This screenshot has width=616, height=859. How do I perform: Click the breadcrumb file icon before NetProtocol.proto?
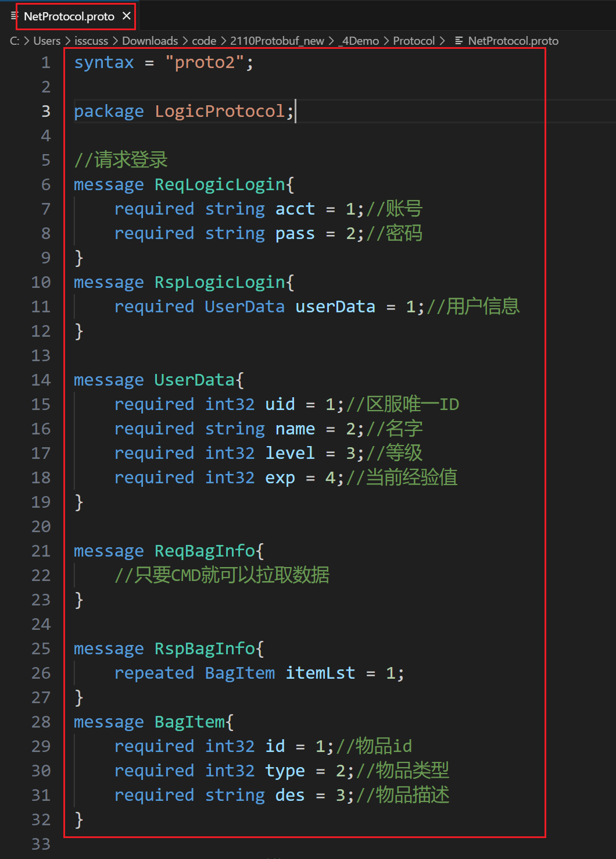(459, 41)
